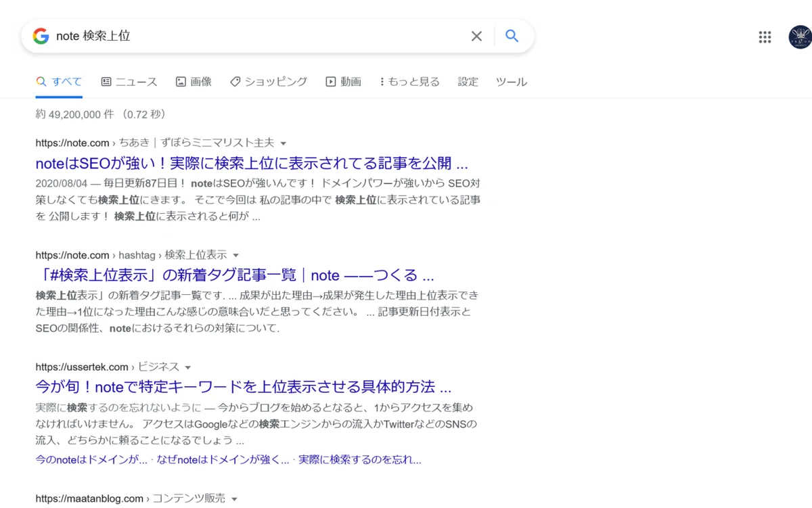Open result 今が旬！noteで特定キーワードを上位表示
The width and height of the screenshot is (812, 508).
coord(244,387)
